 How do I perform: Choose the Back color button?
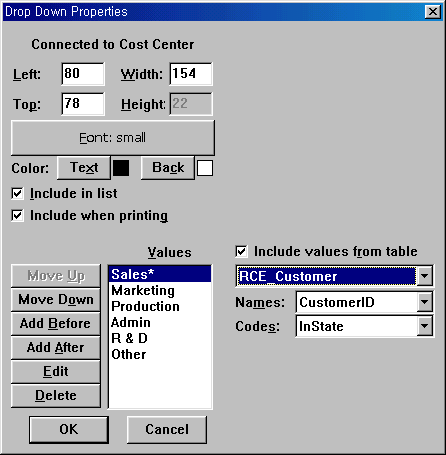pos(168,168)
